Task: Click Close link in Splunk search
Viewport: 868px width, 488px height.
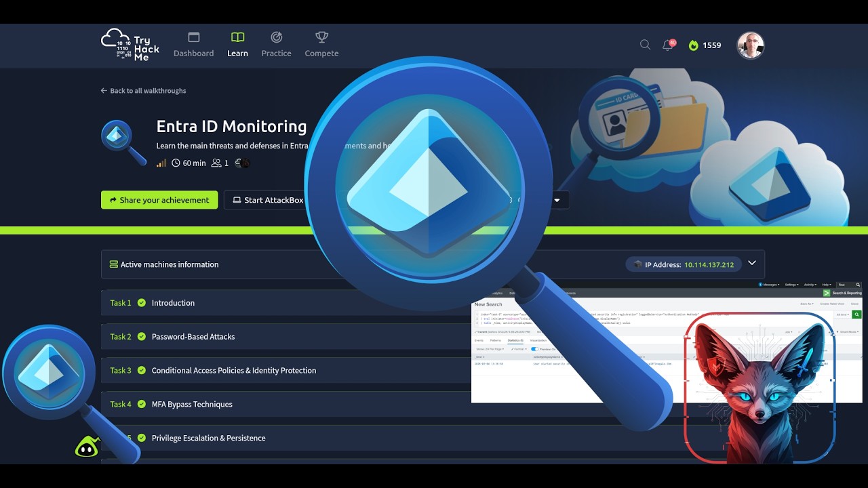Action: 854,304
